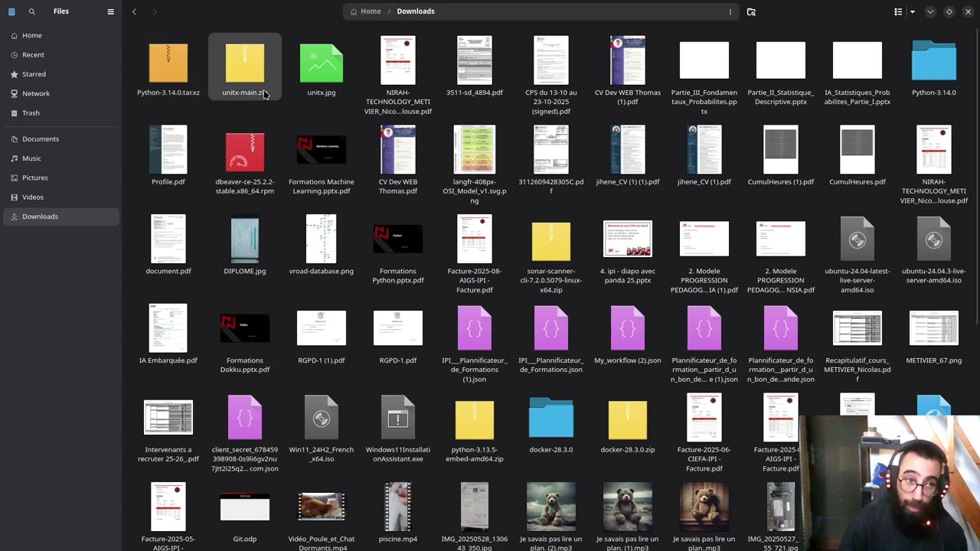Click the file name "RGPD-1.pdf"

click(398, 360)
